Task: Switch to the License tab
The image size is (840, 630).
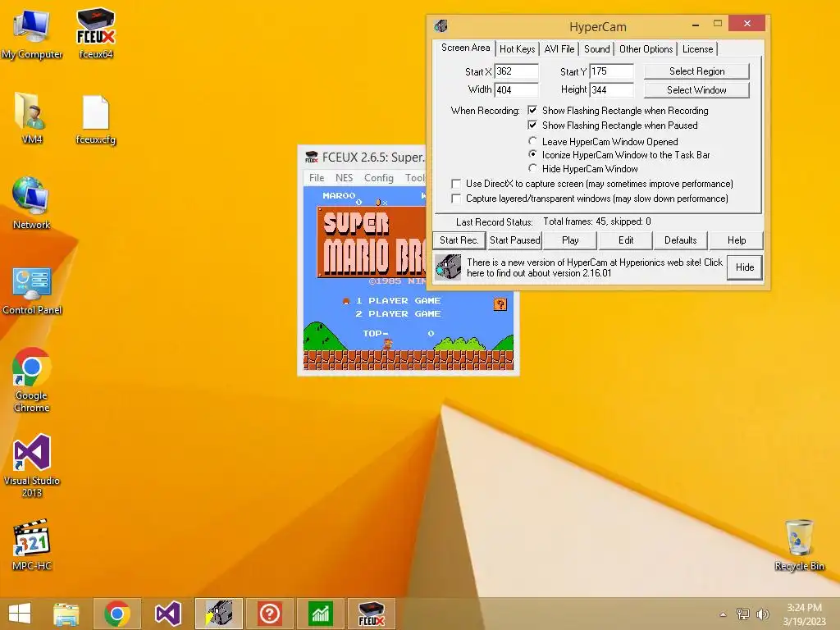Action: point(697,49)
